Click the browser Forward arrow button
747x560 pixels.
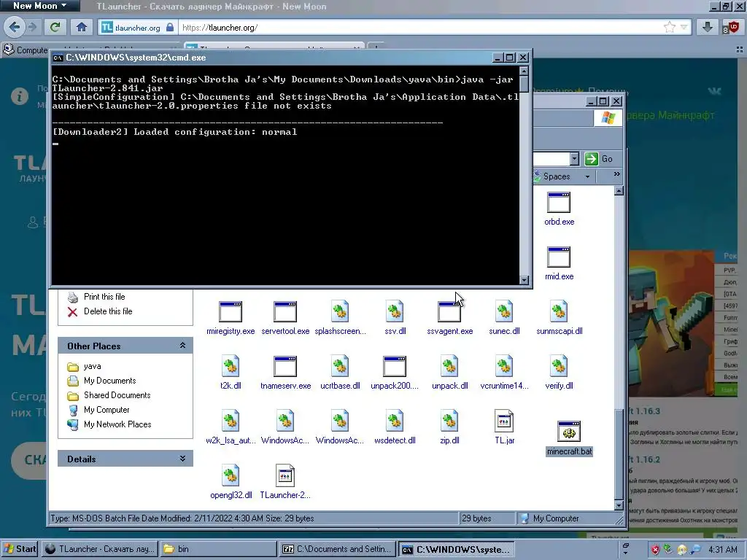(32, 27)
